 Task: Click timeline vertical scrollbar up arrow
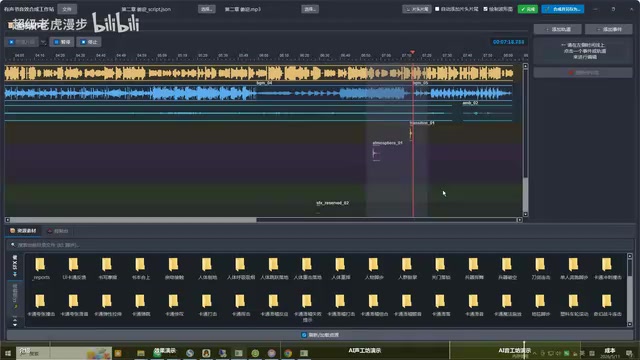click(525, 66)
